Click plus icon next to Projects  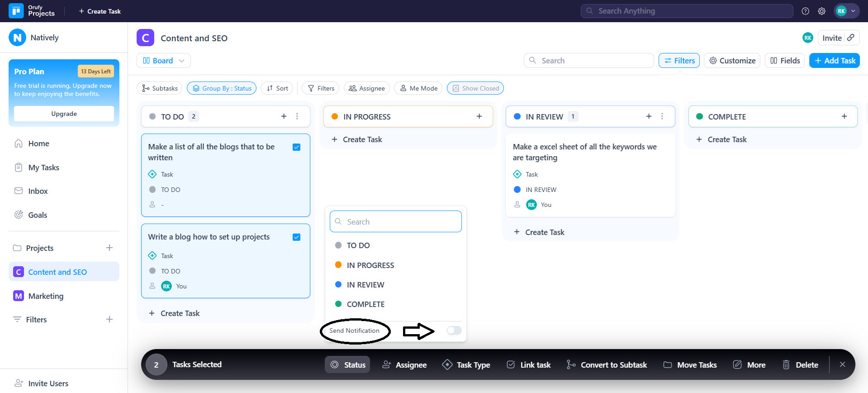tap(109, 248)
